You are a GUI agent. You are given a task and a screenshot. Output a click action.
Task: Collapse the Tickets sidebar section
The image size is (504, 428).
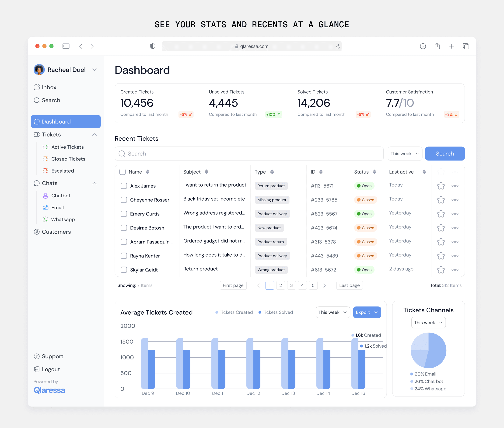(x=94, y=135)
